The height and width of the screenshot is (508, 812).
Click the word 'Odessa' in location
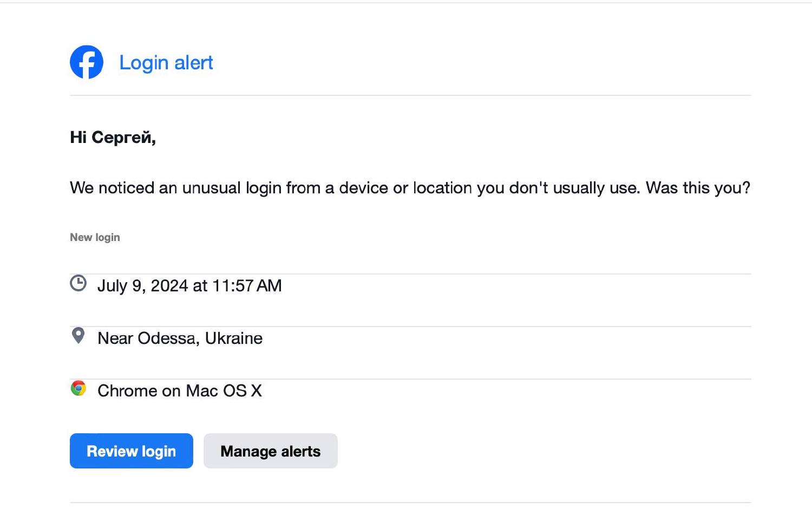point(168,338)
